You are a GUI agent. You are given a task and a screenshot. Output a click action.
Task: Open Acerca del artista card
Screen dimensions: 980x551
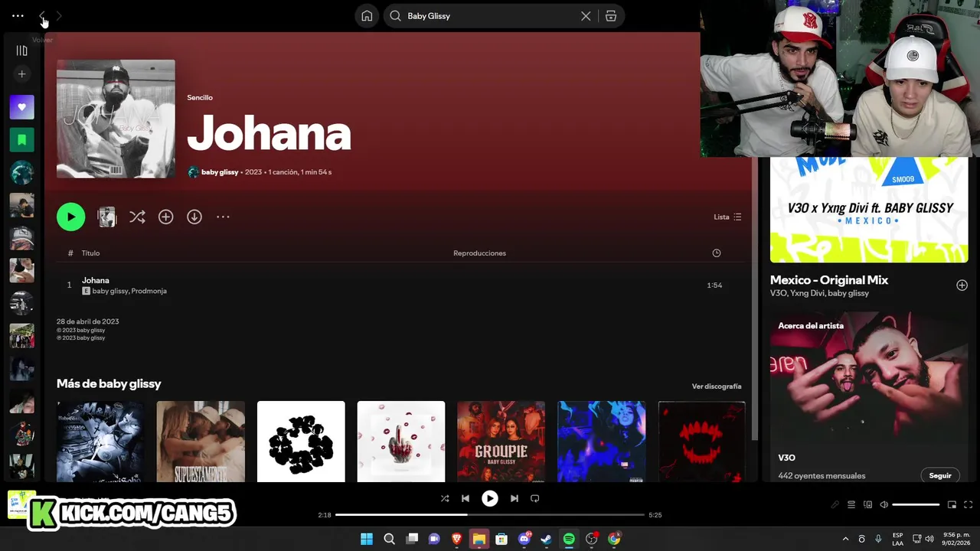click(x=869, y=397)
